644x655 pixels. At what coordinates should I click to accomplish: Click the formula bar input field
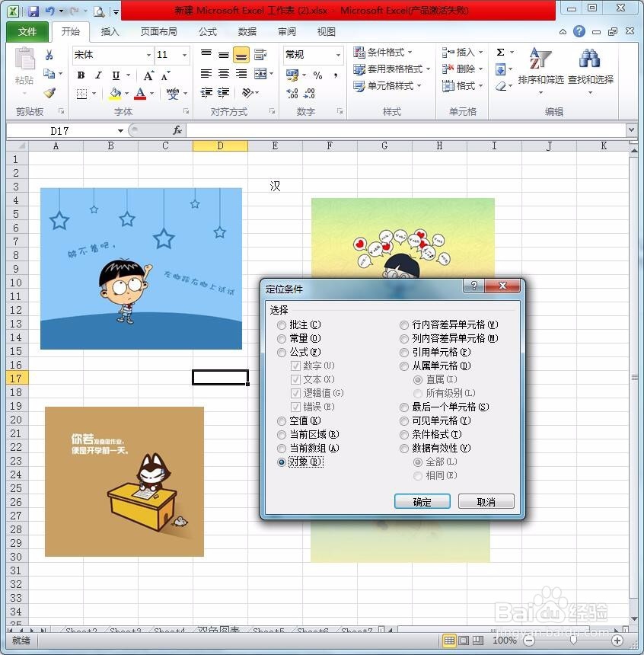406,131
